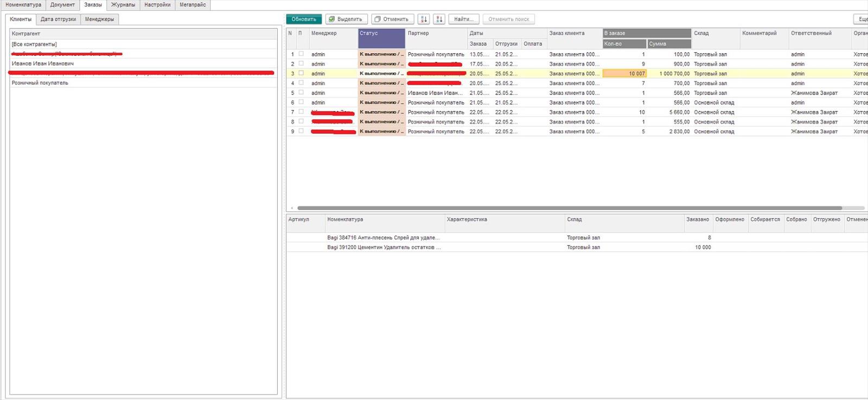
Task: Select [Все контрагенты] in the clients list
Action: [34, 45]
